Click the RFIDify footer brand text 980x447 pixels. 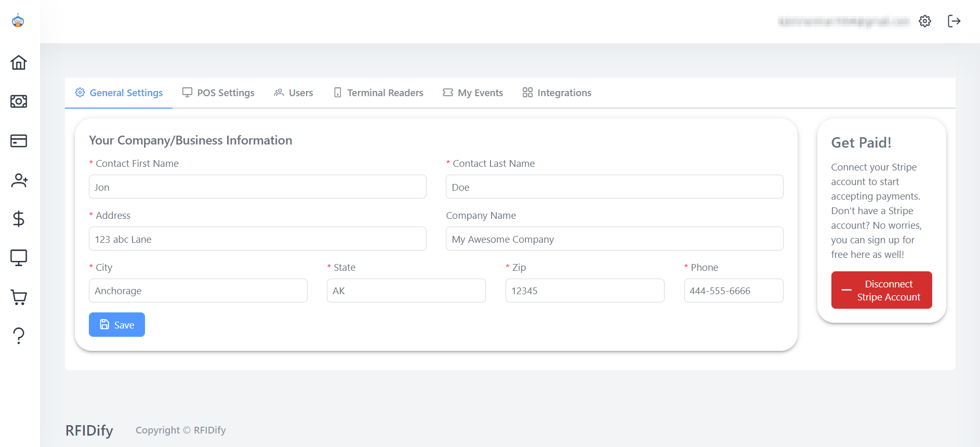pyautogui.click(x=89, y=430)
